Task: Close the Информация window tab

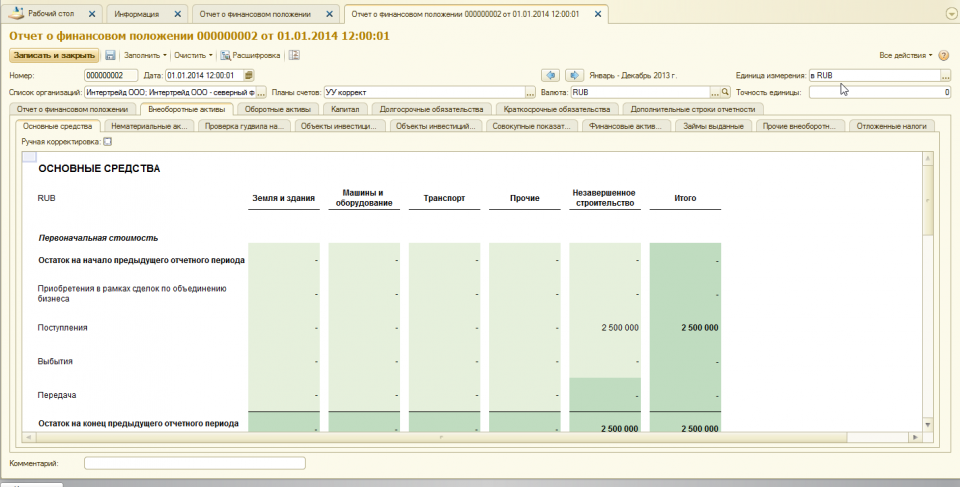Action: point(179,14)
